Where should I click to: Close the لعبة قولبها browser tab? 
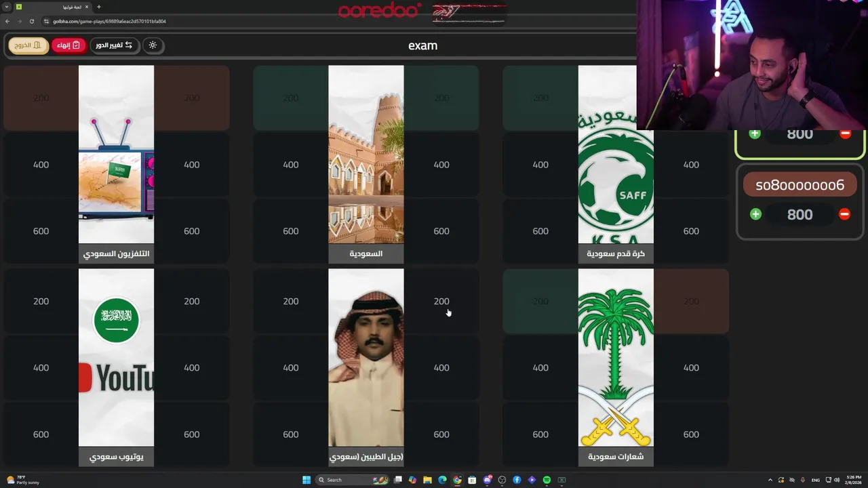87,7
